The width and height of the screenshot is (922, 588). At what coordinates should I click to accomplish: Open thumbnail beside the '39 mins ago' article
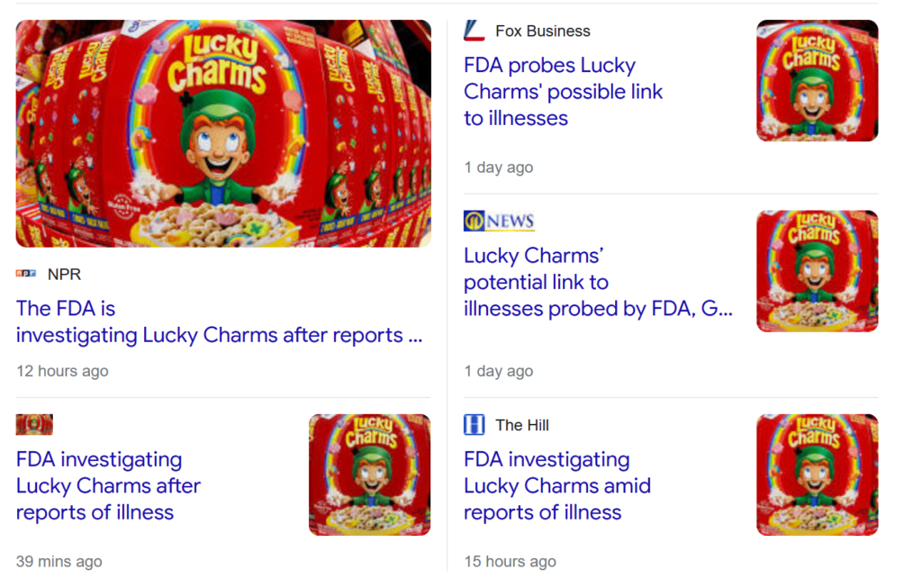pos(369,475)
